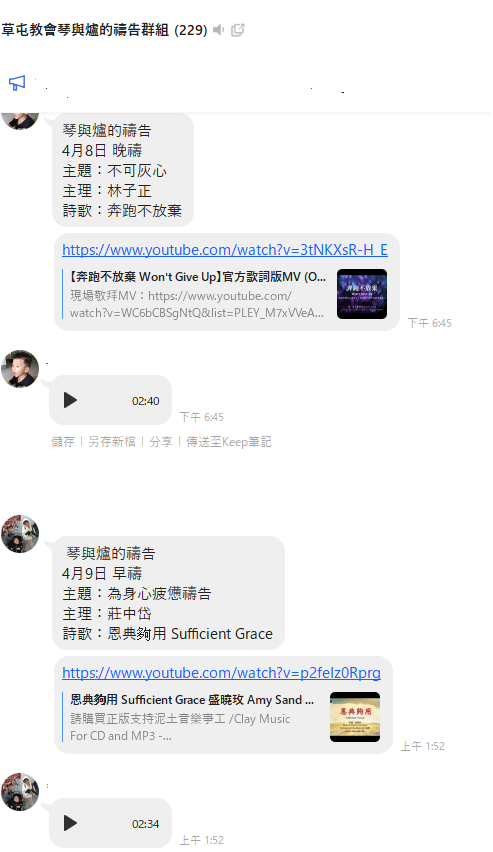Click the avatar beside 02:34 audio
The image size is (493, 852).
20,792
